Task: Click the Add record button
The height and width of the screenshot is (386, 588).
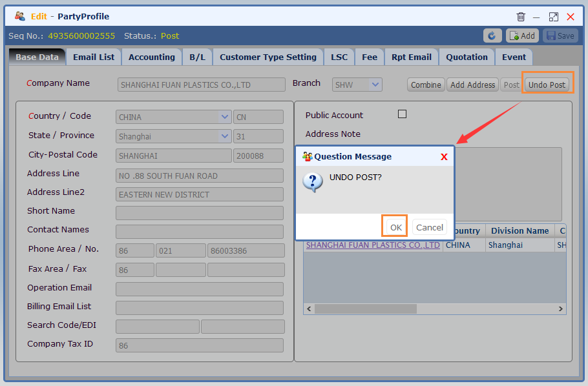Action: pyautogui.click(x=522, y=36)
